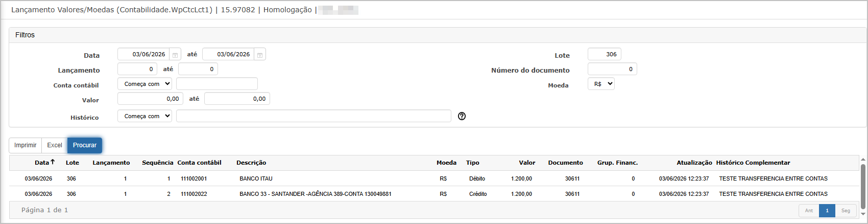Click TESTE TRANSFERENCIA text in BANCO ITAU row
This screenshot has width=868, height=224.
(x=774, y=178)
